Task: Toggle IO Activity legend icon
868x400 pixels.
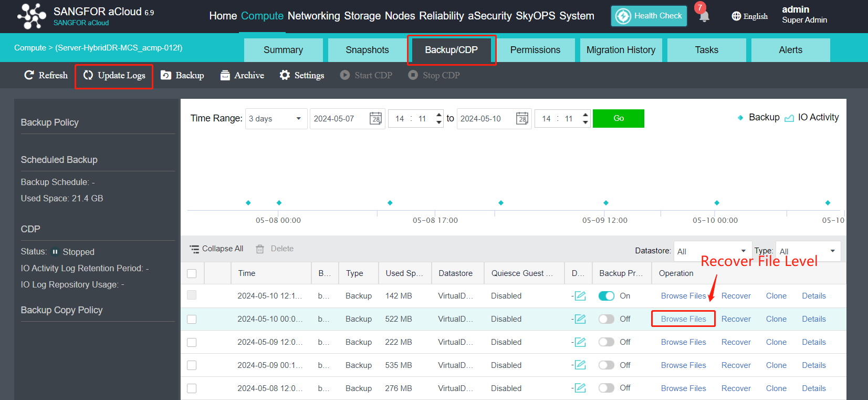Action: (x=789, y=118)
